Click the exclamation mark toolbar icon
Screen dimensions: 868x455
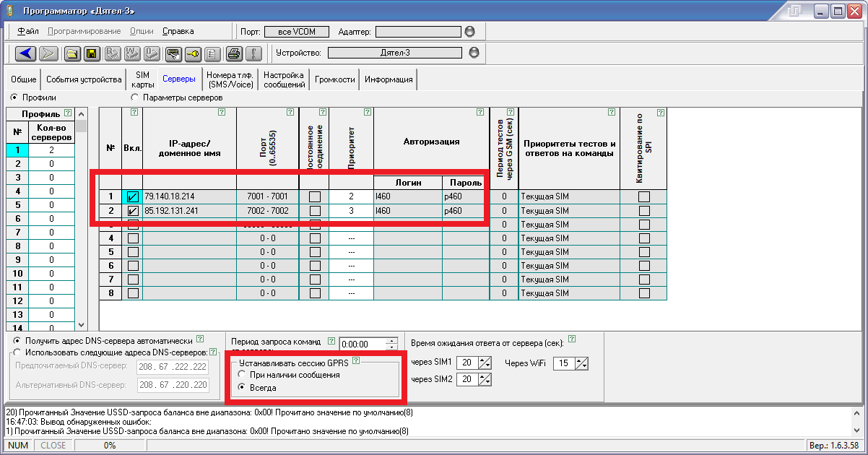pyautogui.click(x=252, y=53)
